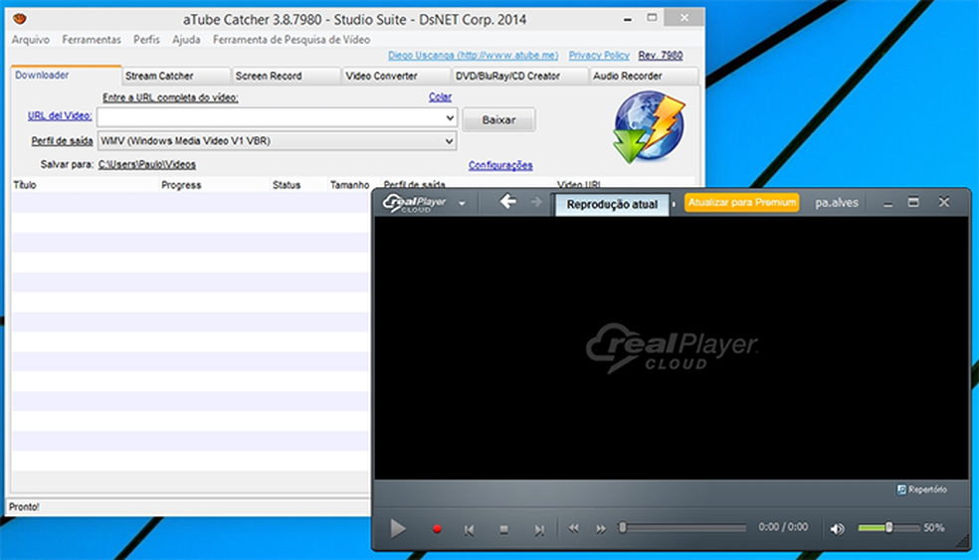Click the RealPlayer seek bar
Image resolution: width=979 pixels, height=560 pixels.
click(683, 528)
